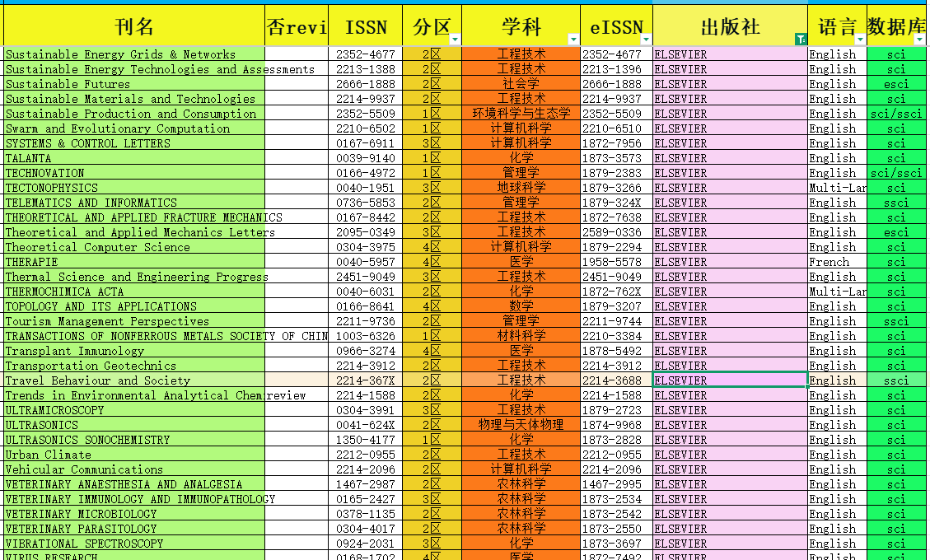Select the 刊名 header cell
Image resolution: width=930 pixels, height=560 pixels.
134,26
